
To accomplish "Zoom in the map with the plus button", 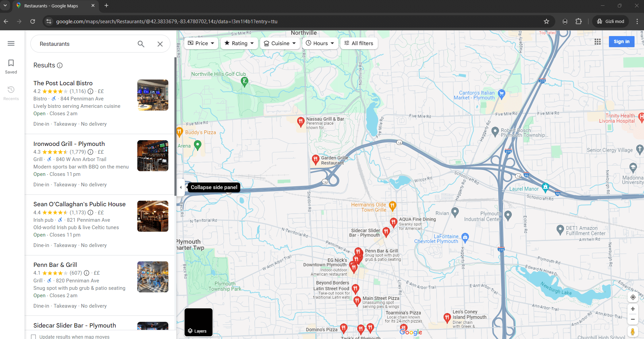I will pos(633,309).
